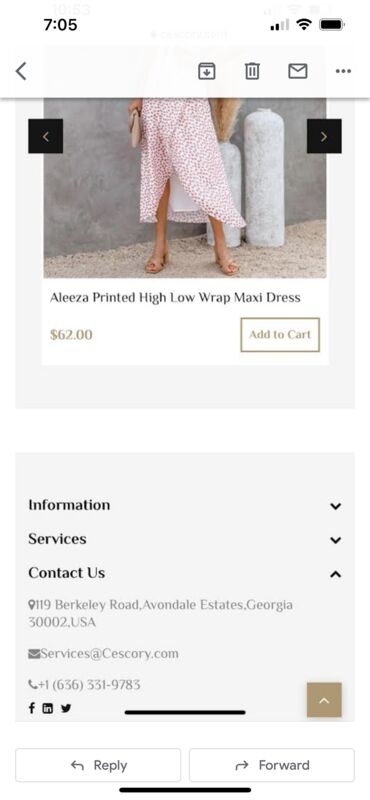This screenshot has width=370, height=800.
Task: Mark as unread with the envelope icon
Action: pos(298,71)
